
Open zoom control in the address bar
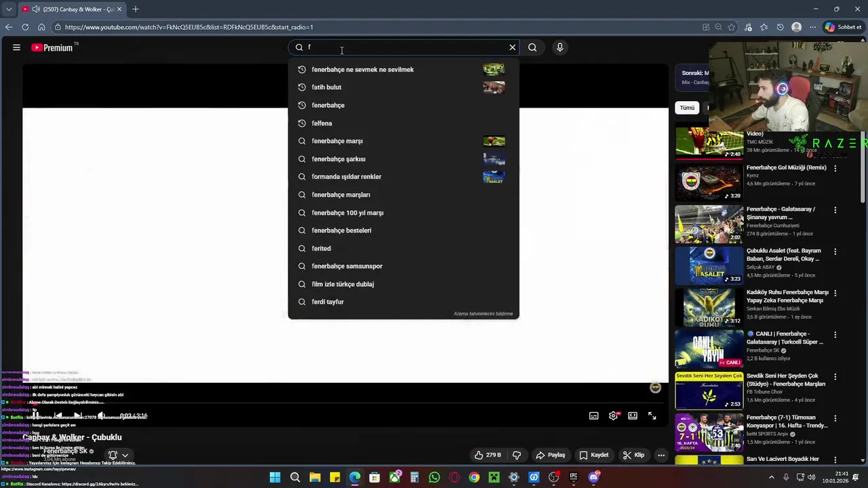click(x=718, y=27)
